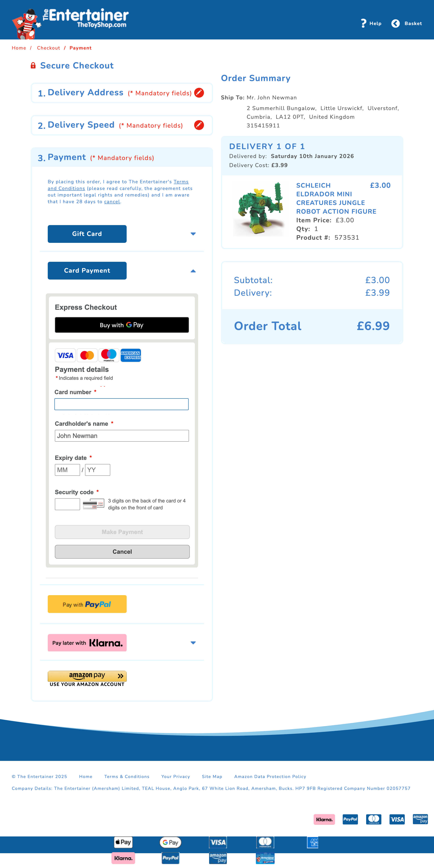
Task: Collapse the Card Payment section arrow
Action: (x=193, y=271)
